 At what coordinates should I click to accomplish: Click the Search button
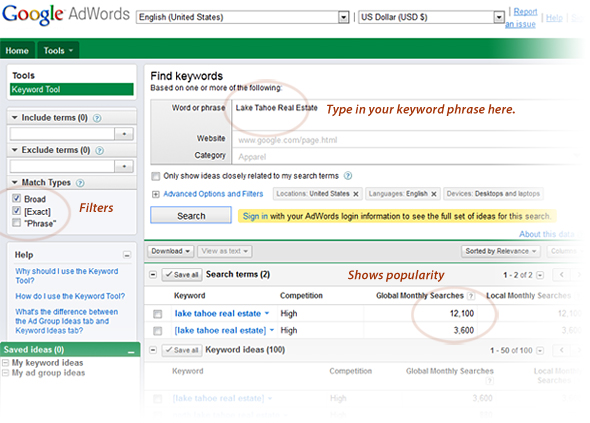[x=191, y=216]
